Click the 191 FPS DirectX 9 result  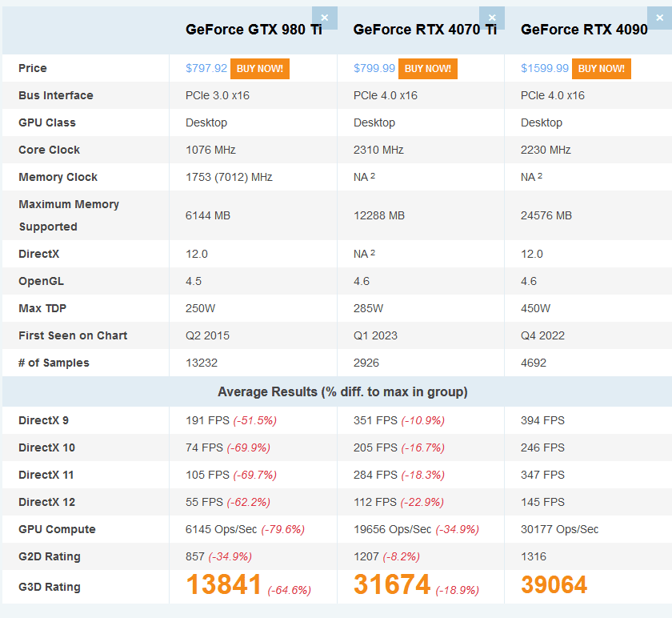click(x=207, y=420)
